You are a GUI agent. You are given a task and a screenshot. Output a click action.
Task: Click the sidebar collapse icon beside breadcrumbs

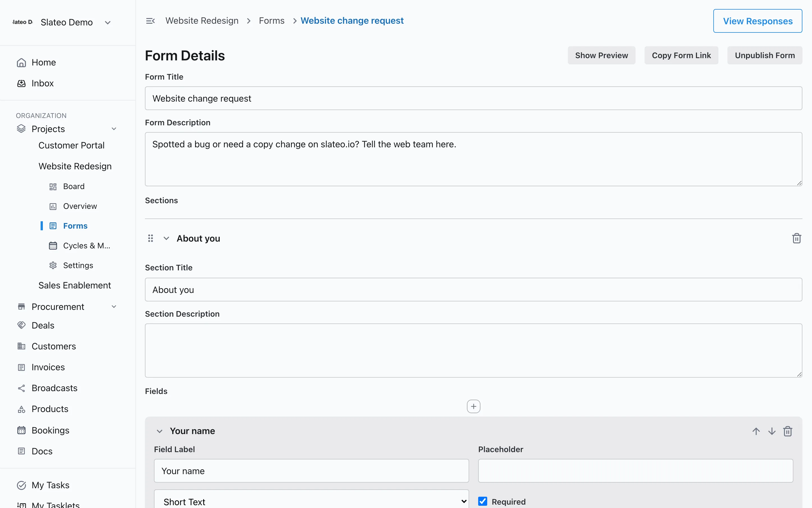pos(150,21)
